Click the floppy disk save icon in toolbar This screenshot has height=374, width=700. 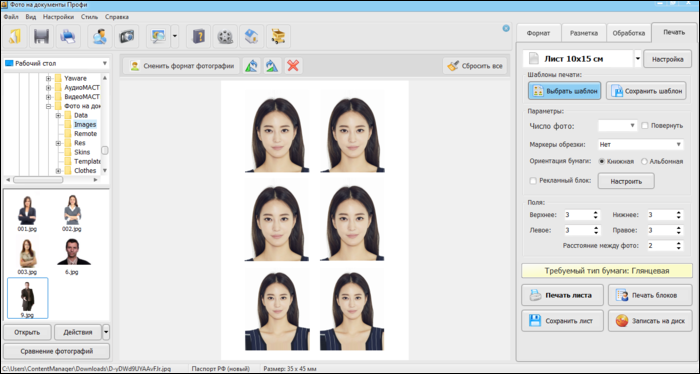click(42, 37)
